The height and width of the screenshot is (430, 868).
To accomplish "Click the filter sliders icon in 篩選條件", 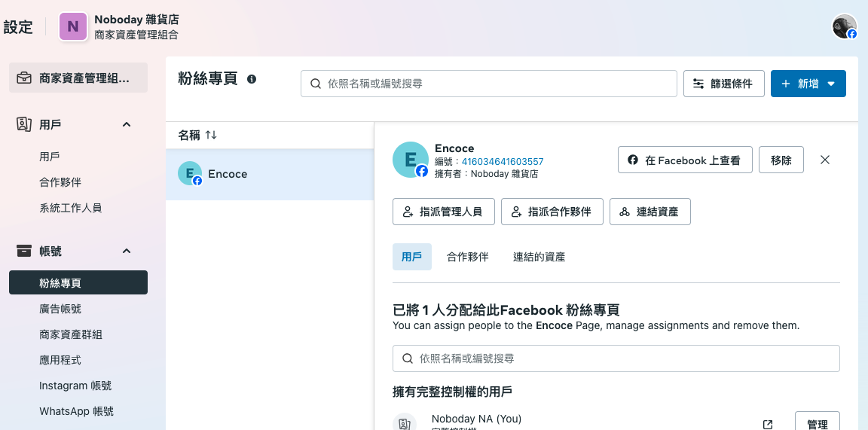I will point(699,84).
